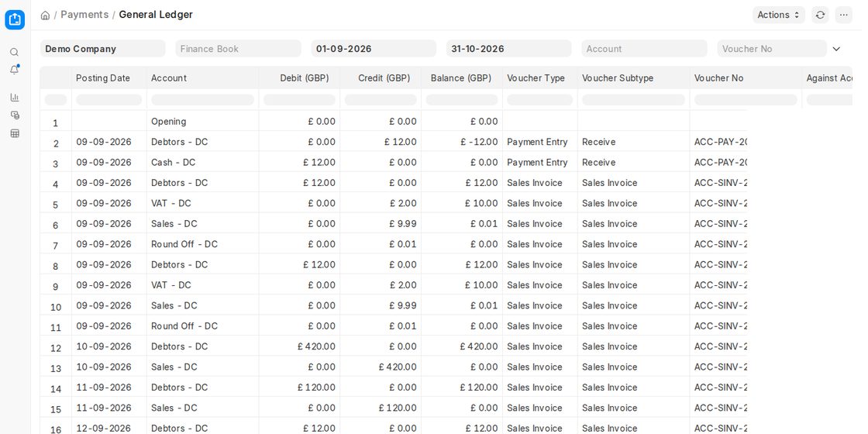Viewport: 868px width, 434px height.
Task: Click the Voucher Type column header
Action: point(540,78)
